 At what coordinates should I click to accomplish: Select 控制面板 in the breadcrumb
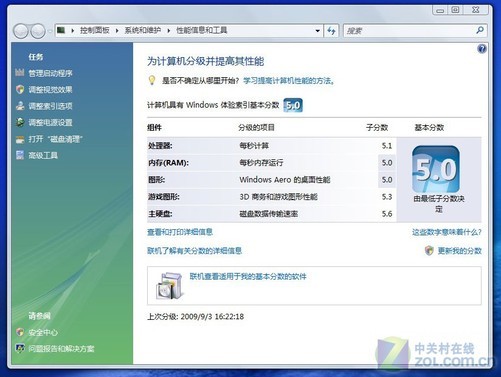coord(95,30)
